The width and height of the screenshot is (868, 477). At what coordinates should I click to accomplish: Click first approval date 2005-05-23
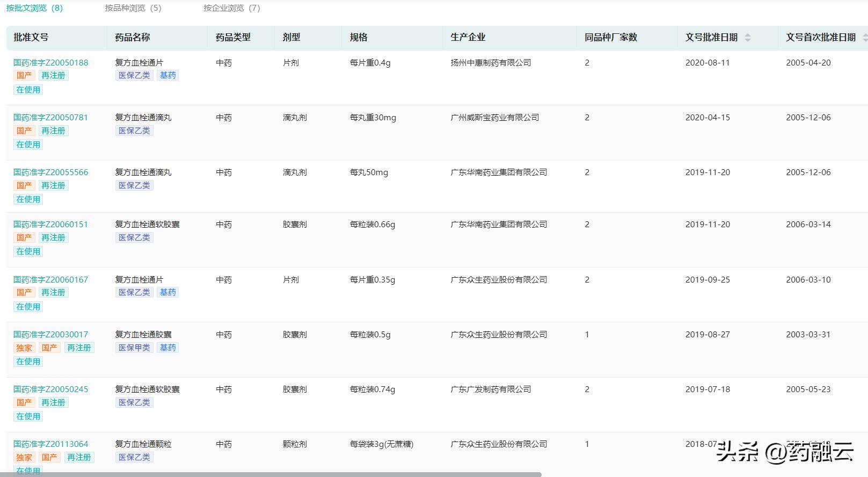808,389
